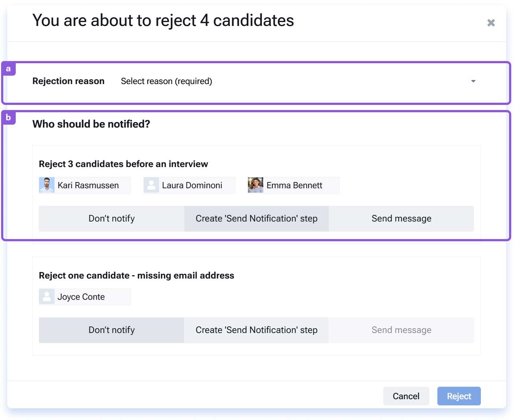
Task: Select Kari Rasmussen candidate chip
Action: pos(85,185)
